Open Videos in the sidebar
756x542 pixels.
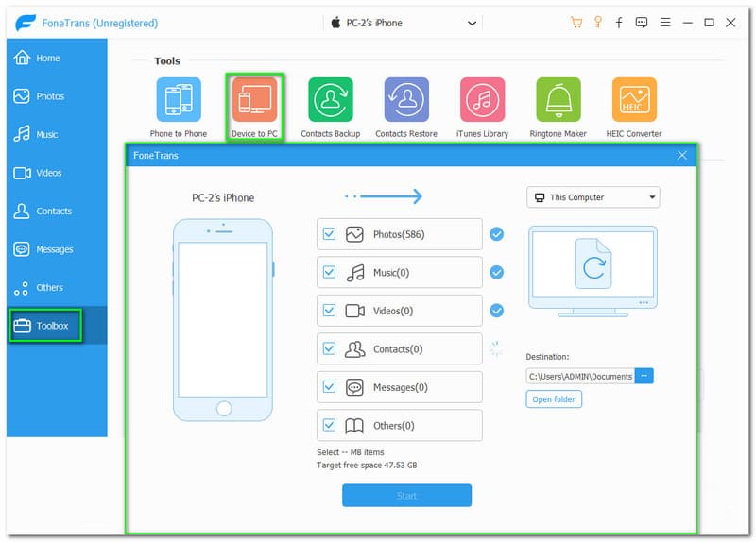point(57,173)
